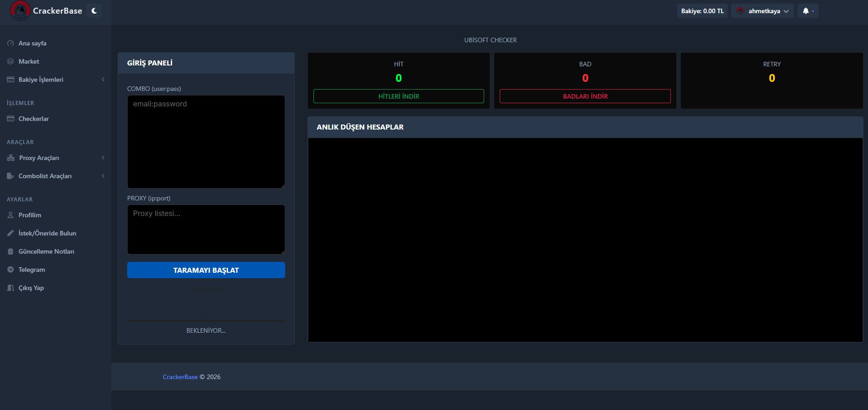The image size is (868, 410).
Task: Open notifications bell icon
Action: (806, 11)
